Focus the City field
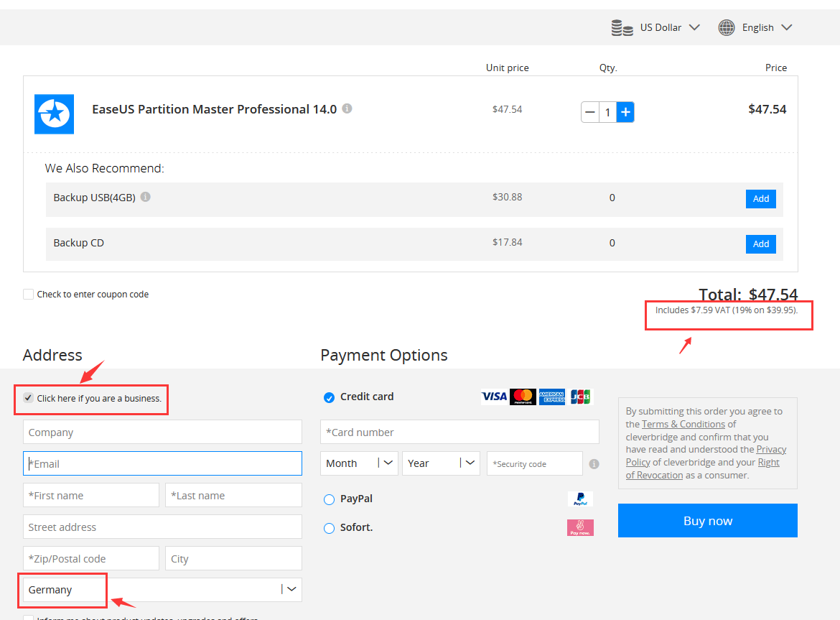Screen dimensions: 840x620 233,558
